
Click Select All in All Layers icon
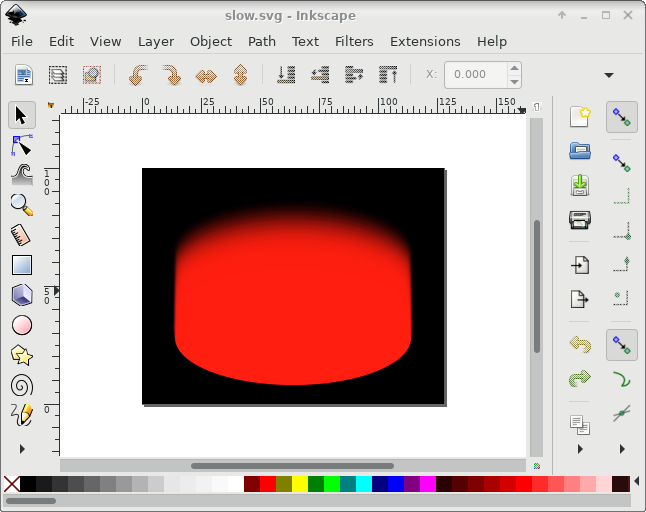58,75
